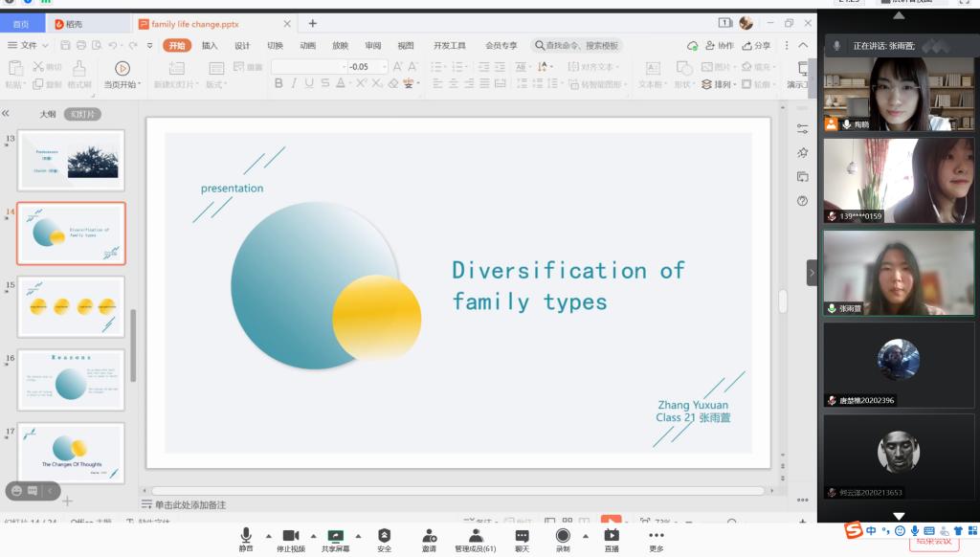Open Manage Members (管理成员) in meeting toolbar
980x557 pixels.
pos(476,540)
